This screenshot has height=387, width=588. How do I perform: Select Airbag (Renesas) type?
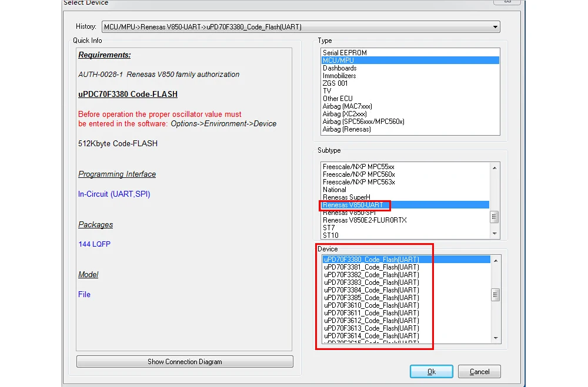(410, 129)
